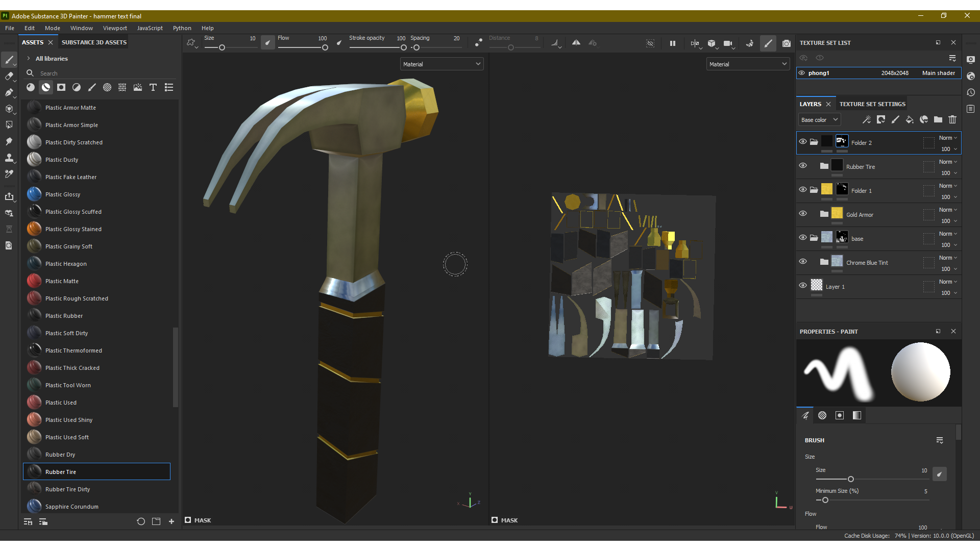The image size is (980, 551).
Task: Add a fill layer in Layers panel
Action: coord(910,120)
